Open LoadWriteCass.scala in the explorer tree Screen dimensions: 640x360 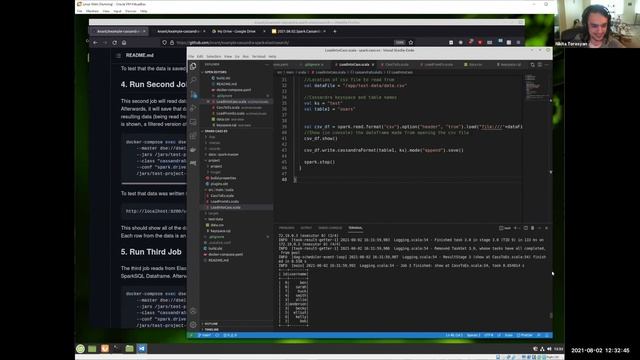225,207
